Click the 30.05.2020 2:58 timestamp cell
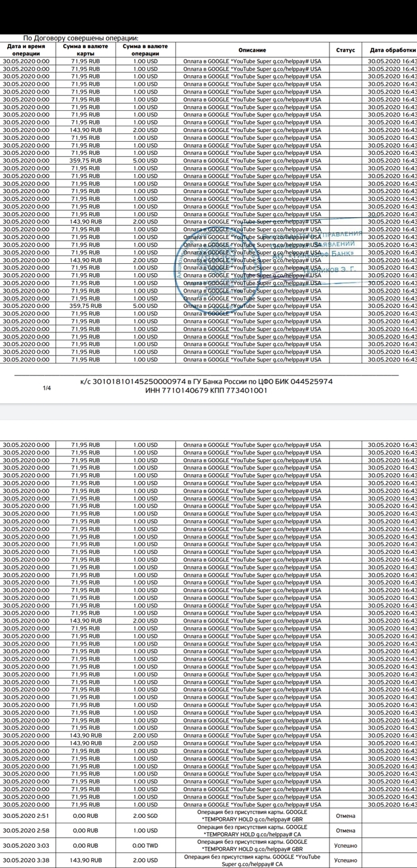Viewport: 417px width, 868px height. click(x=26, y=830)
